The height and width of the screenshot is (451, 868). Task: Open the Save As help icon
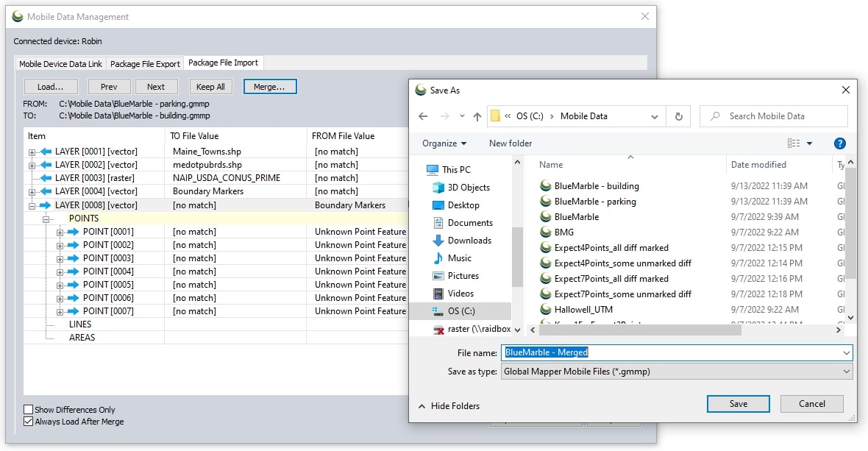840,143
